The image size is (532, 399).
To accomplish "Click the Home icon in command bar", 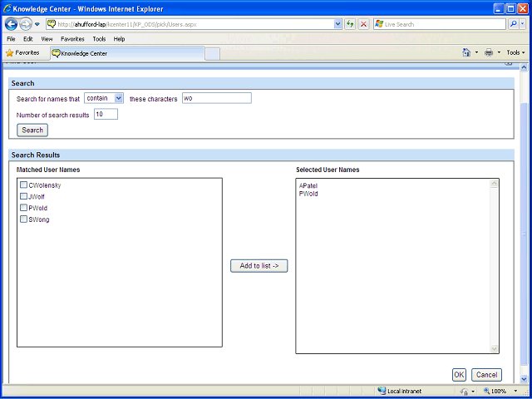I will pos(467,52).
